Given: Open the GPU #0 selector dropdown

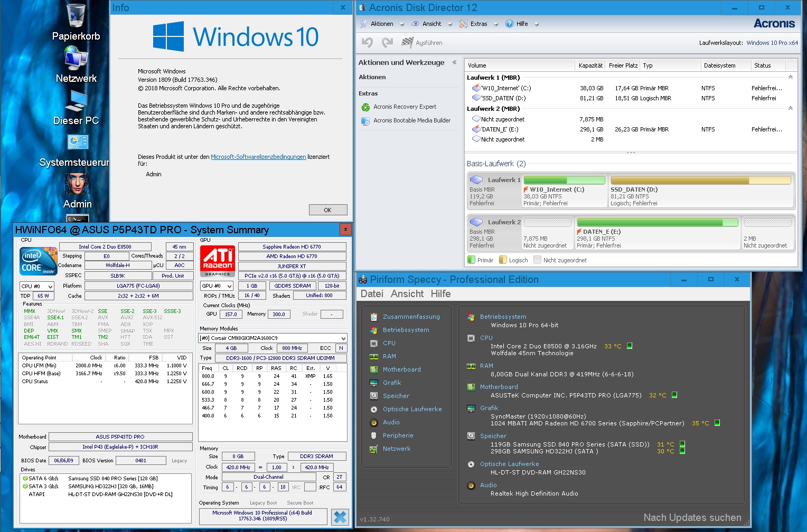Looking at the screenshot, I should (x=217, y=286).
